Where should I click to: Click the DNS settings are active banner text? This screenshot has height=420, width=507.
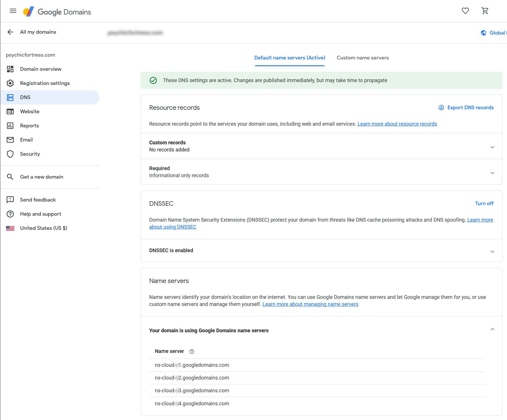(275, 80)
